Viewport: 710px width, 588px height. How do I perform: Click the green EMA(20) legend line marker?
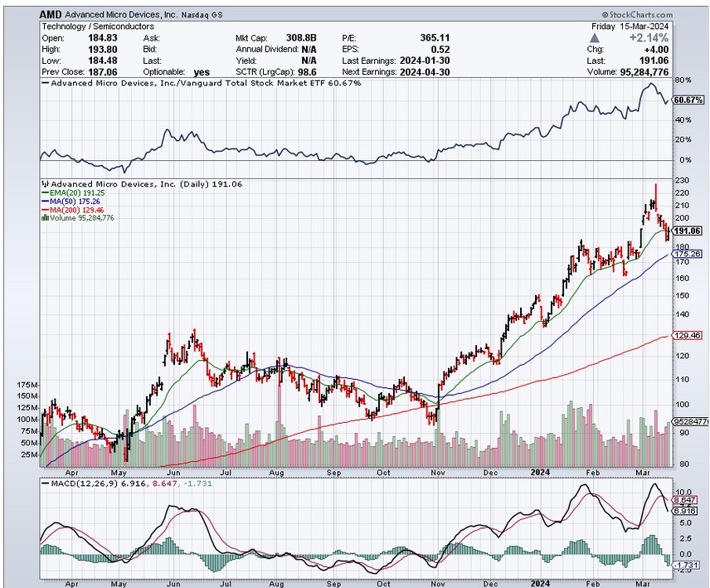tap(46, 192)
